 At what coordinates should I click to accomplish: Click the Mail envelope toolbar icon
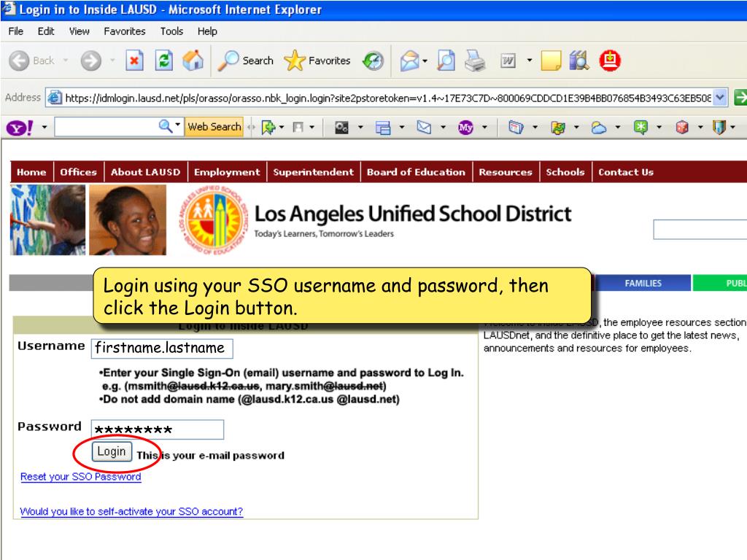click(409, 61)
